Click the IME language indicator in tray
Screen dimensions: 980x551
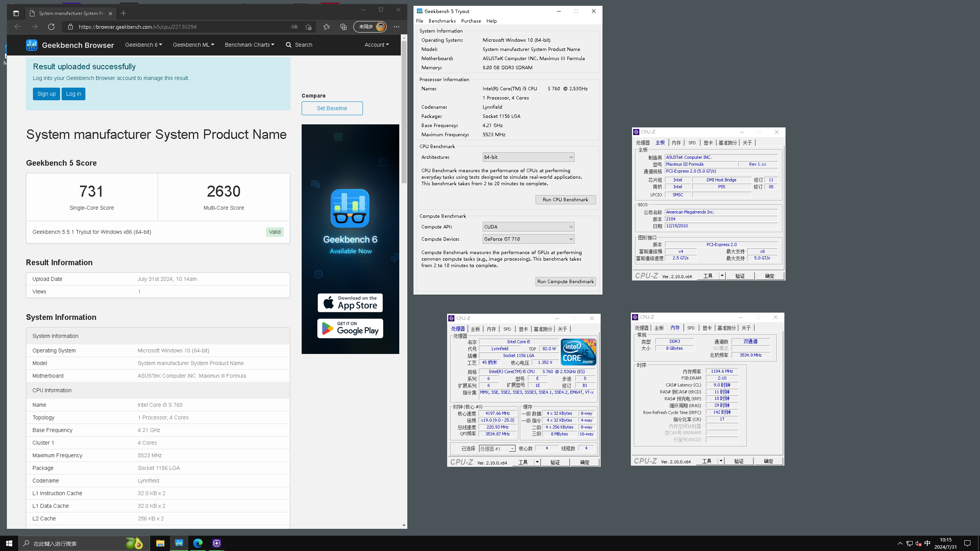[927, 543]
